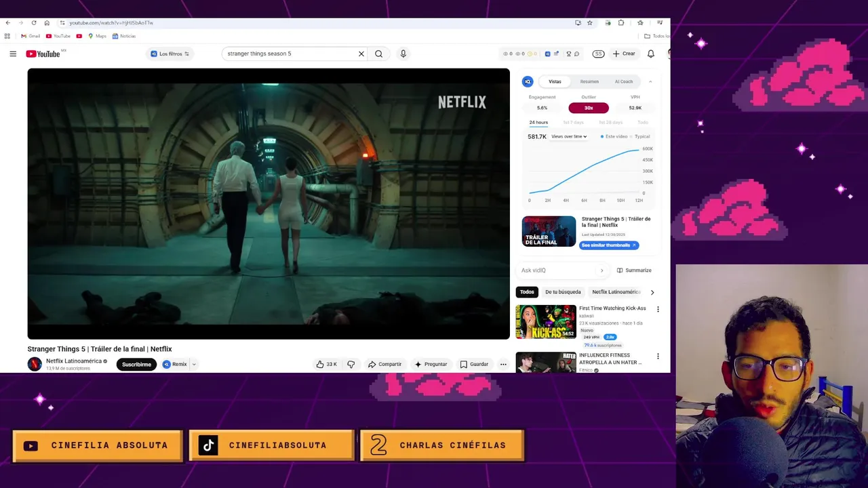This screenshot has height=488, width=868.
Task: Click the video player
Action: point(269,203)
